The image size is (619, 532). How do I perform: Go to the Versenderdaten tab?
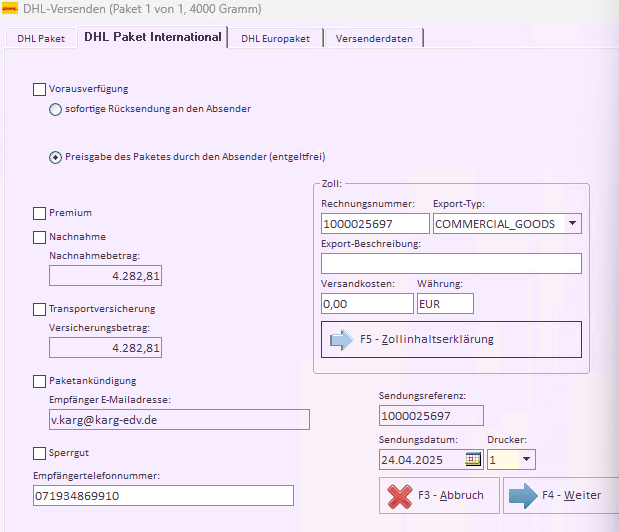(374, 39)
